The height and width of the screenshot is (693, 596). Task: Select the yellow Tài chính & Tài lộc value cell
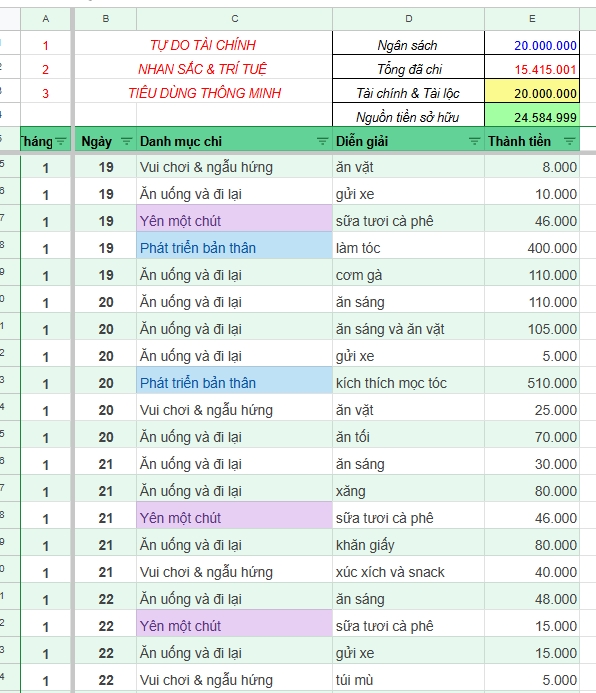[532, 91]
